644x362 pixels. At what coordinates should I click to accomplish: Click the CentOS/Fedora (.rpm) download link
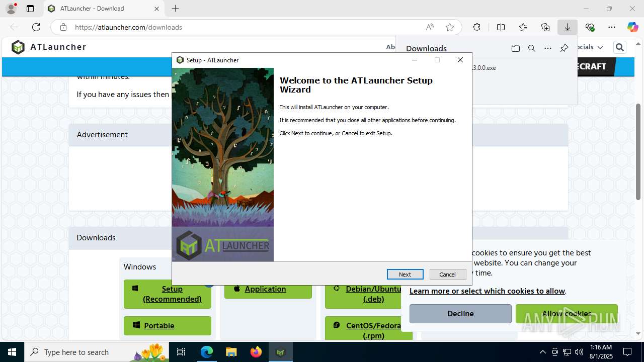point(369,329)
